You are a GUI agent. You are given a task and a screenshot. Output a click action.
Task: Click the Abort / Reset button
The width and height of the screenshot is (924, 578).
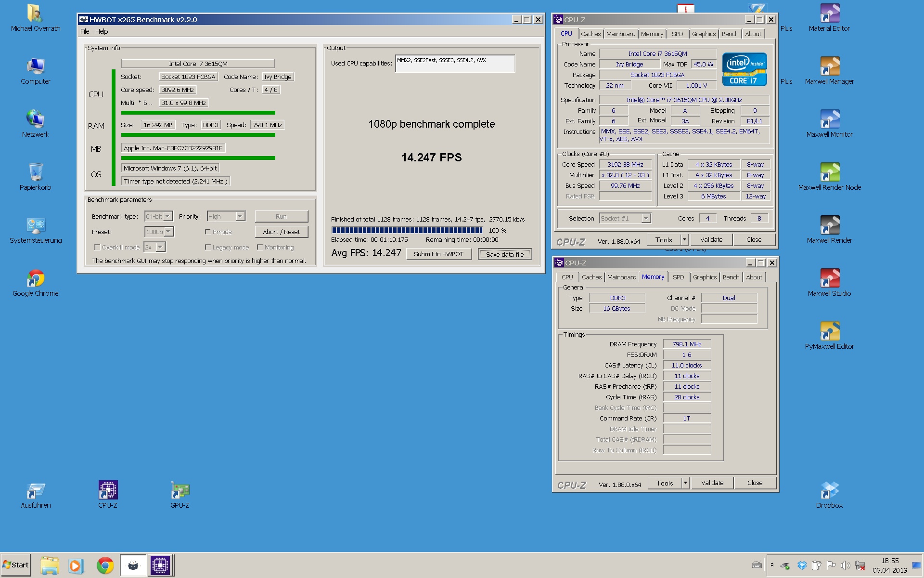(x=282, y=232)
